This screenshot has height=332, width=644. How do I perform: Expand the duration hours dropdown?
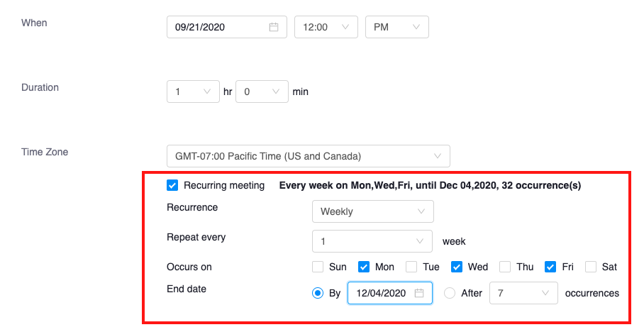coord(193,92)
